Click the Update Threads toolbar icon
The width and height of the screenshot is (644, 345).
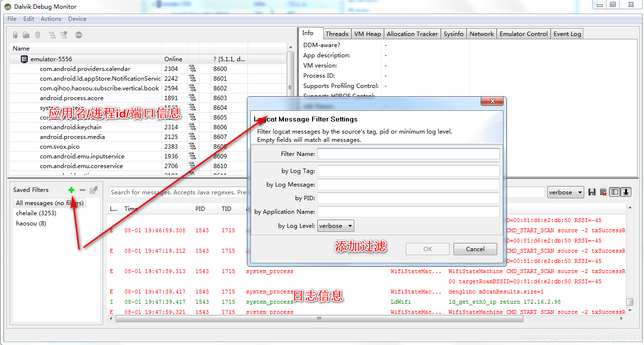point(52,35)
